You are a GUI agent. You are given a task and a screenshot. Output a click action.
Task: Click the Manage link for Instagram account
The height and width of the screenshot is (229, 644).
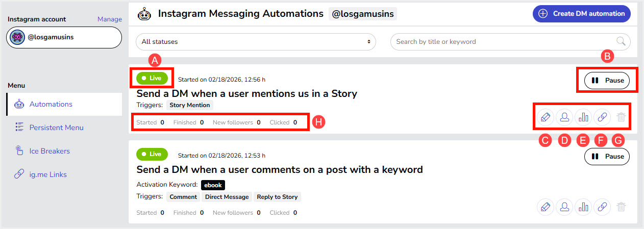pyautogui.click(x=110, y=19)
